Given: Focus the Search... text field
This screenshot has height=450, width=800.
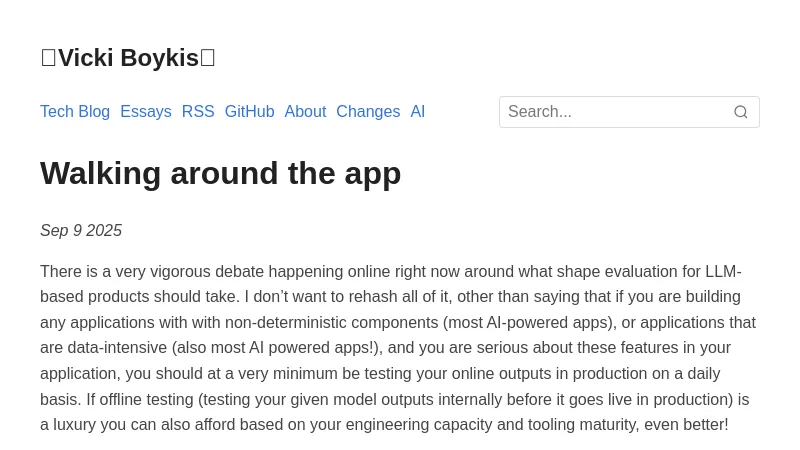Looking at the screenshot, I should tap(615, 112).
